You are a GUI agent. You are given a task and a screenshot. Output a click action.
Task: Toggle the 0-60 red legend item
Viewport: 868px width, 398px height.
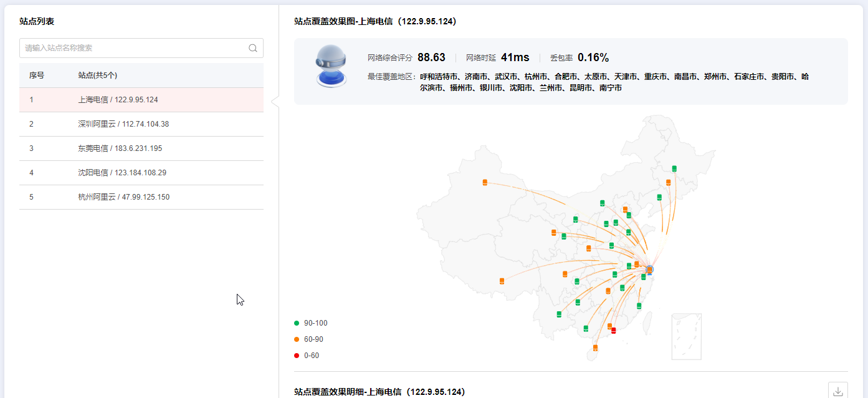pyautogui.click(x=307, y=356)
